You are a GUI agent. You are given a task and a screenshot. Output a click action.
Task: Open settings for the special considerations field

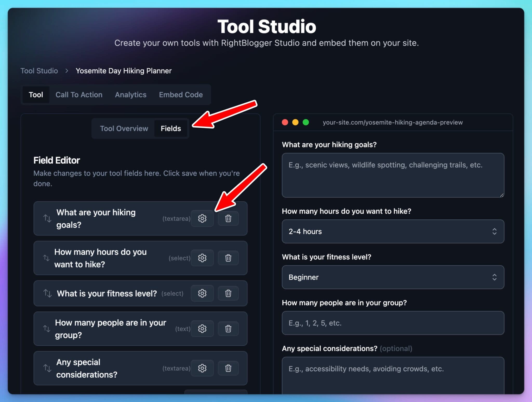point(202,368)
